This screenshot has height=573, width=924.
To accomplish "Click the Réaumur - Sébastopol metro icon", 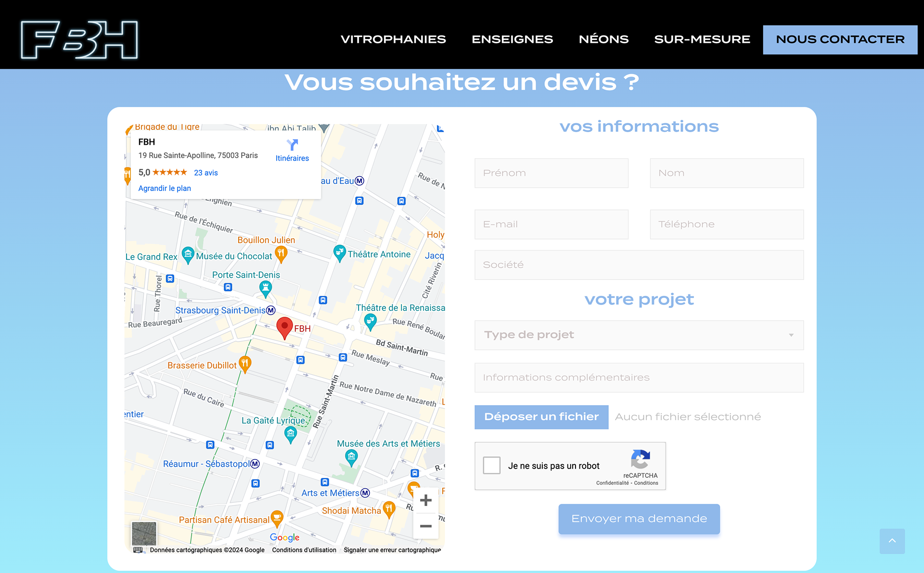I will [255, 464].
